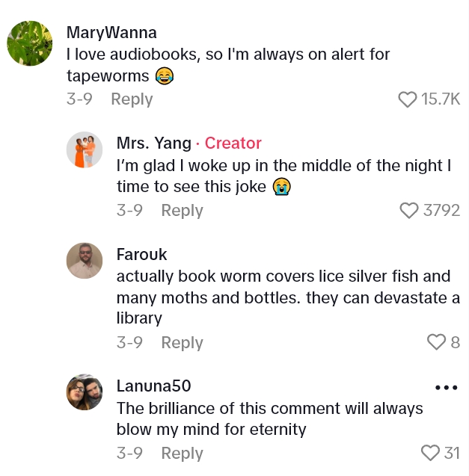This screenshot has height=476, width=469.
Task: Open Mrs. Yang's profile avatar
Action: tap(85, 150)
